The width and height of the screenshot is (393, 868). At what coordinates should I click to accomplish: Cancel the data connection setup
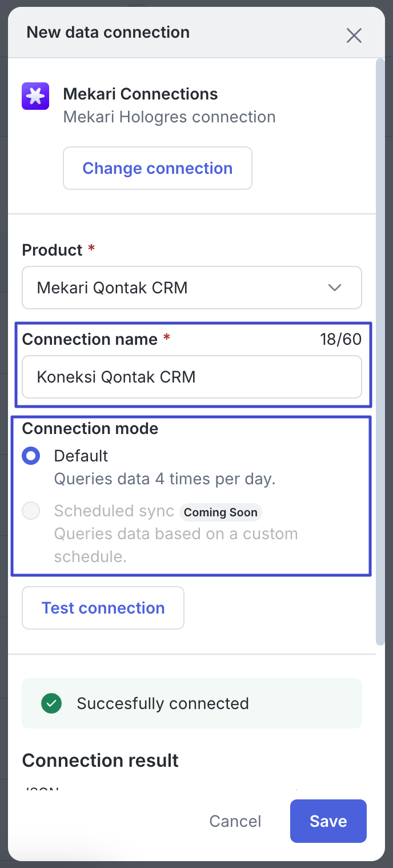[x=235, y=821]
